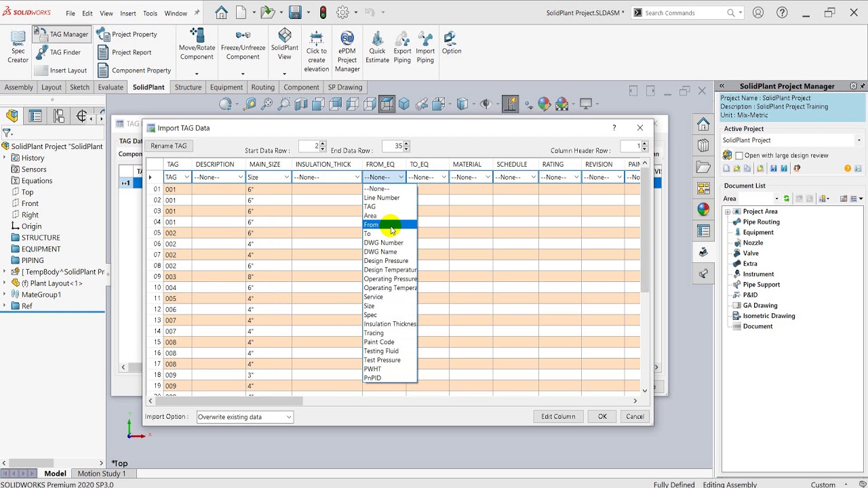Adjust the Column Header Row stepper
This screenshot has height=488, width=868.
coord(645,146)
